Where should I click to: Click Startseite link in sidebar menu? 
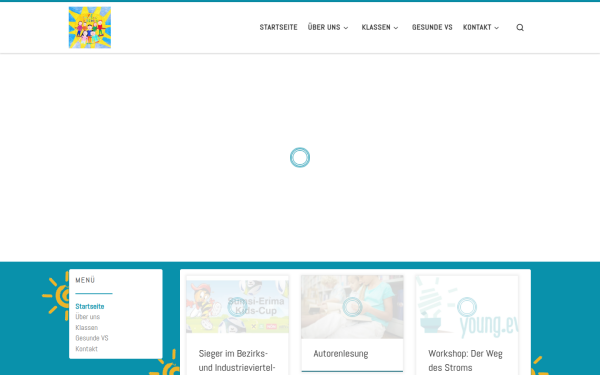(90, 307)
